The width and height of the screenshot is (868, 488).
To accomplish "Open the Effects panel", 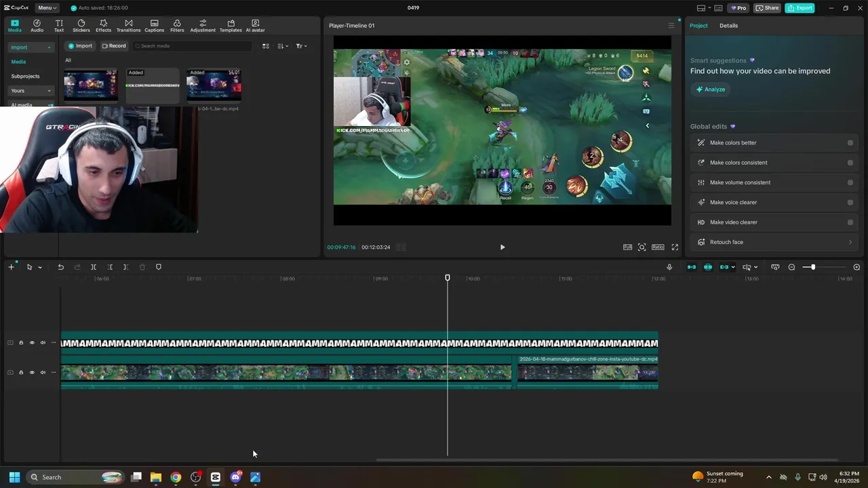I will [103, 26].
